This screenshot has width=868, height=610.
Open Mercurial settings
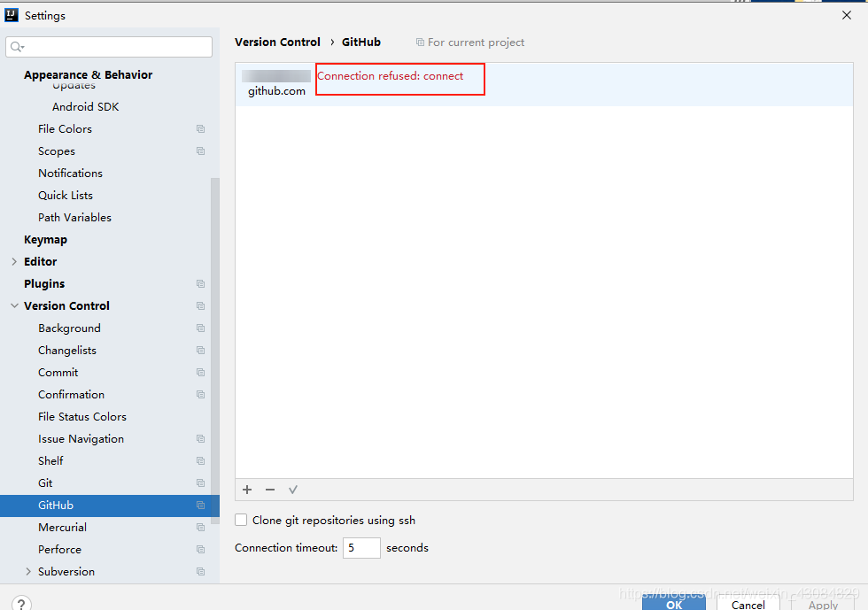62,528
